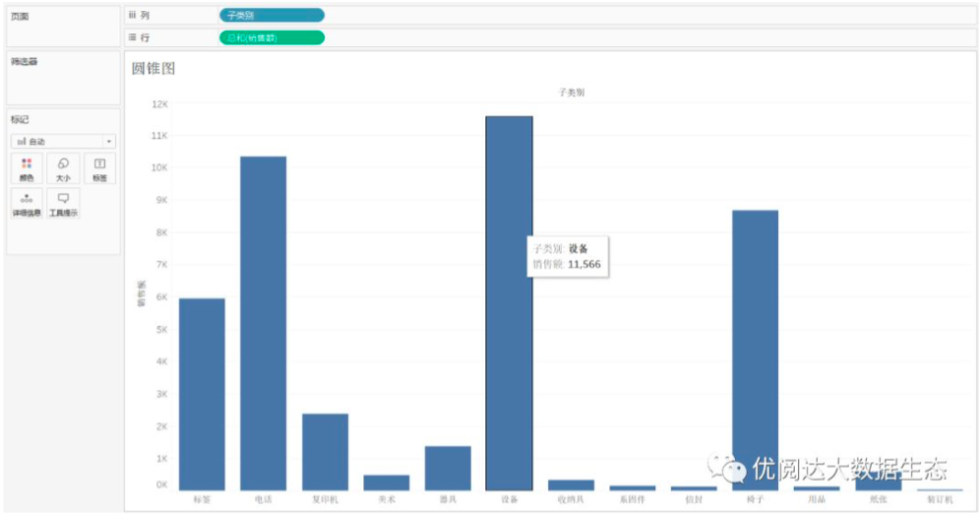Click the 行 rows shelf label
Image resolution: width=980 pixels, height=517 pixels.
point(139,37)
